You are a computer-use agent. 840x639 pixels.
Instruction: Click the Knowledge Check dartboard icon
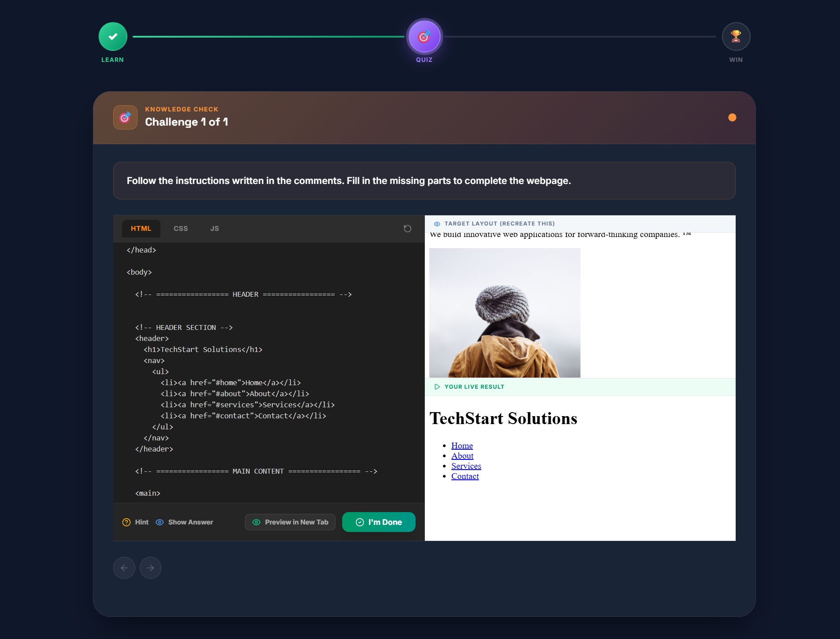125,117
